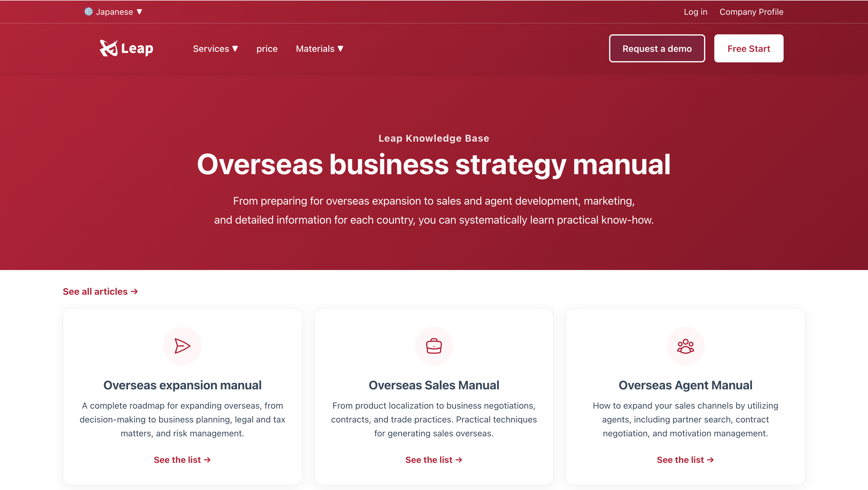Open the Overseas Sales Manual card
The height and width of the screenshot is (490, 868).
[434, 385]
